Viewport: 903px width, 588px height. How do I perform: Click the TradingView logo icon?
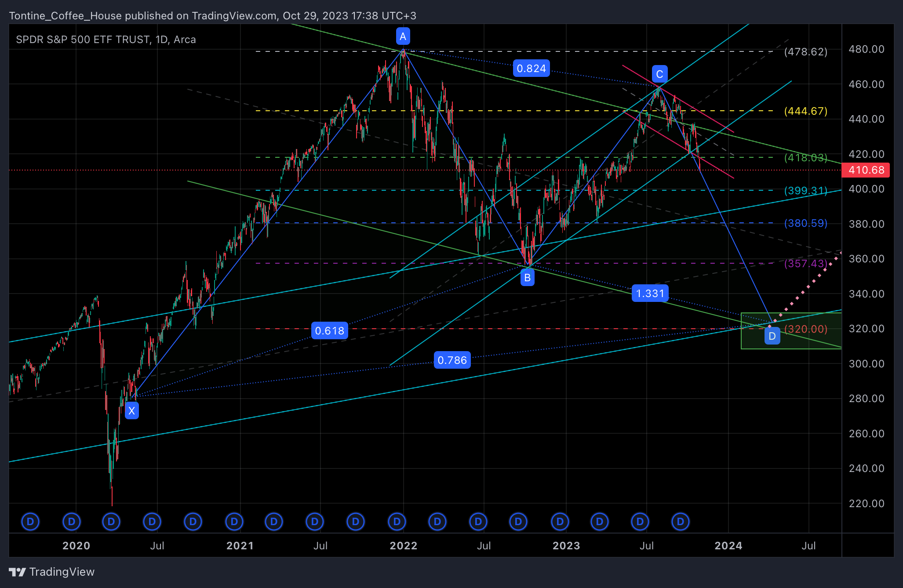click(x=17, y=572)
